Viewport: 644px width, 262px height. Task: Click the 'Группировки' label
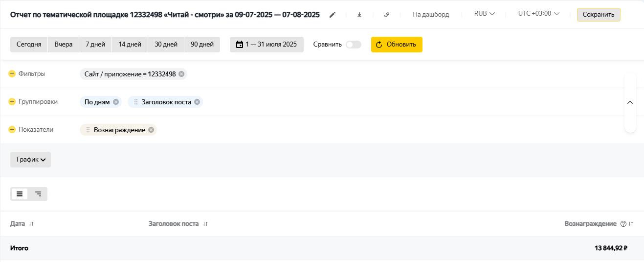pos(38,102)
